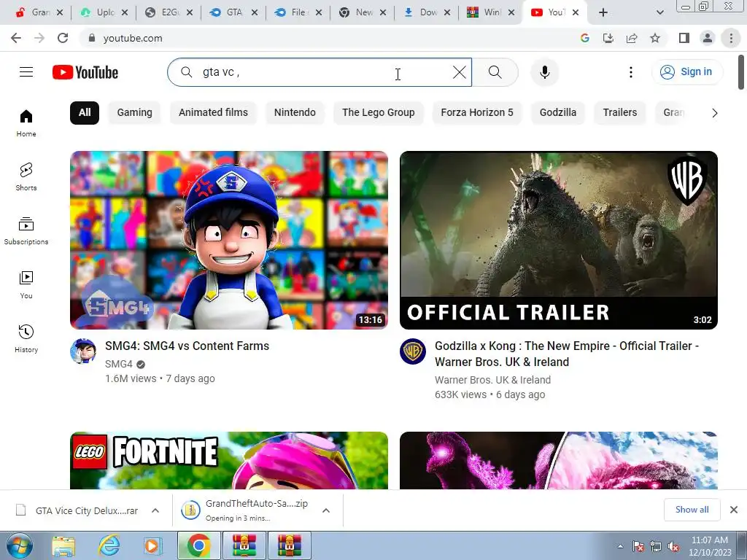Show more category chips with right arrow
Image resolution: width=747 pixels, height=560 pixels.
click(714, 113)
